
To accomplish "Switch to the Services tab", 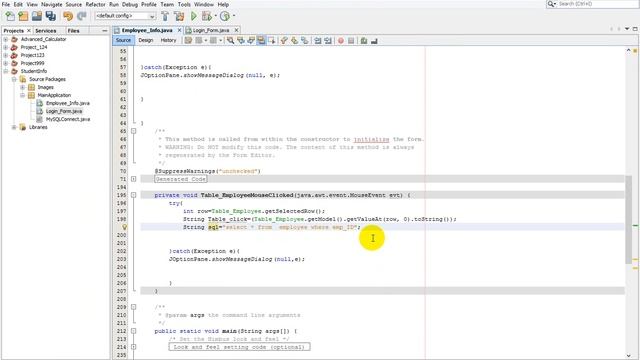I will click(46, 31).
